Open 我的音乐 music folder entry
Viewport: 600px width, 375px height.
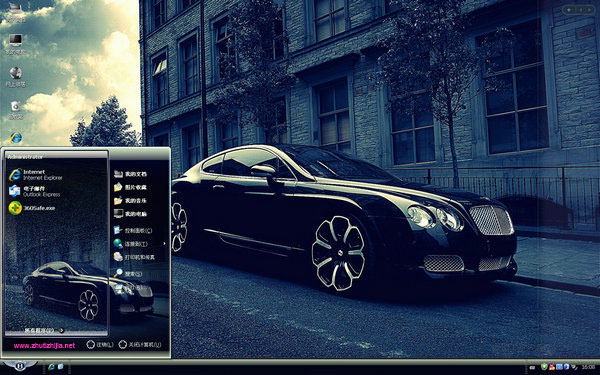pos(130,201)
